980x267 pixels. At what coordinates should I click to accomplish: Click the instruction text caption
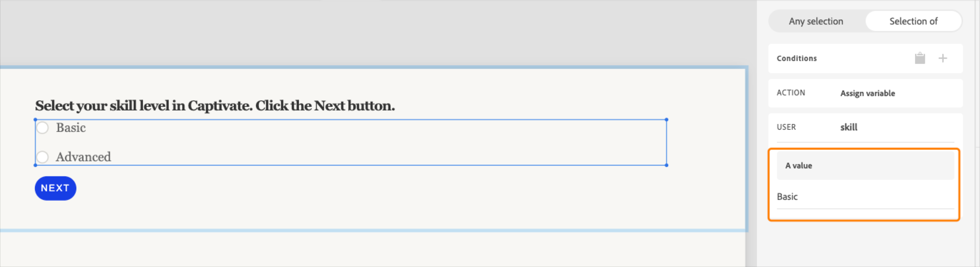pos(215,106)
